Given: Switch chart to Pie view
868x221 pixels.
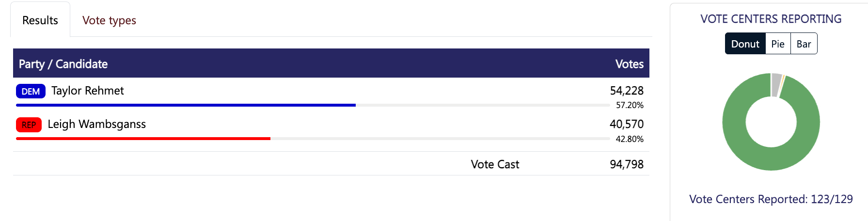Looking at the screenshot, I should pyautogui.click(x=778, y=44).
